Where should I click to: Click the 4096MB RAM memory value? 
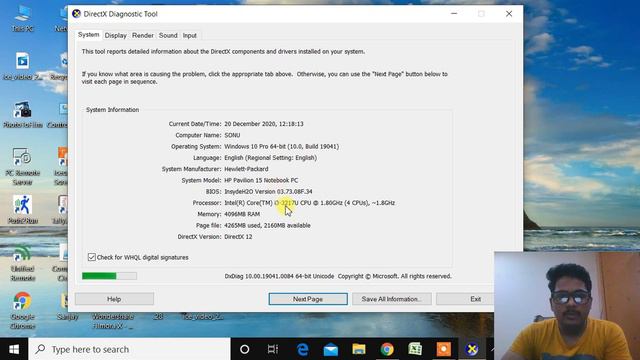242,214
